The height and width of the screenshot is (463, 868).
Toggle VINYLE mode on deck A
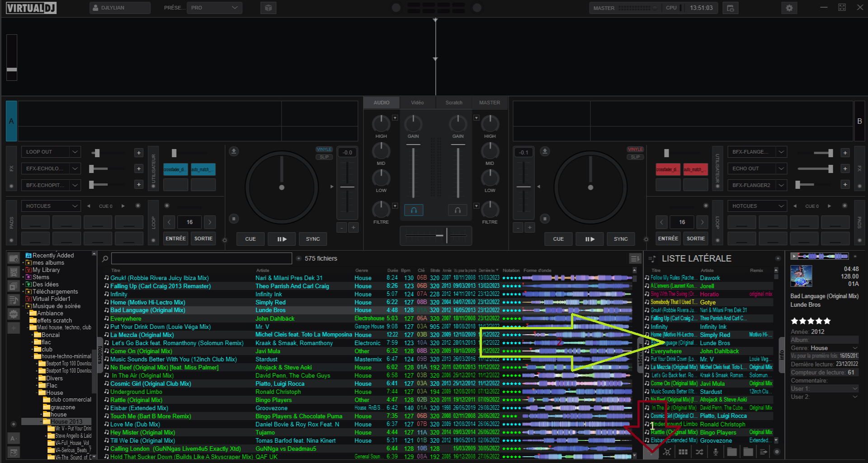coord(324,150)
